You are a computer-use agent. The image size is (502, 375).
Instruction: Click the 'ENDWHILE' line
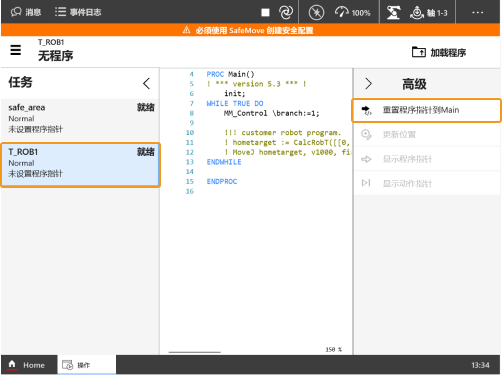point(224,162)
